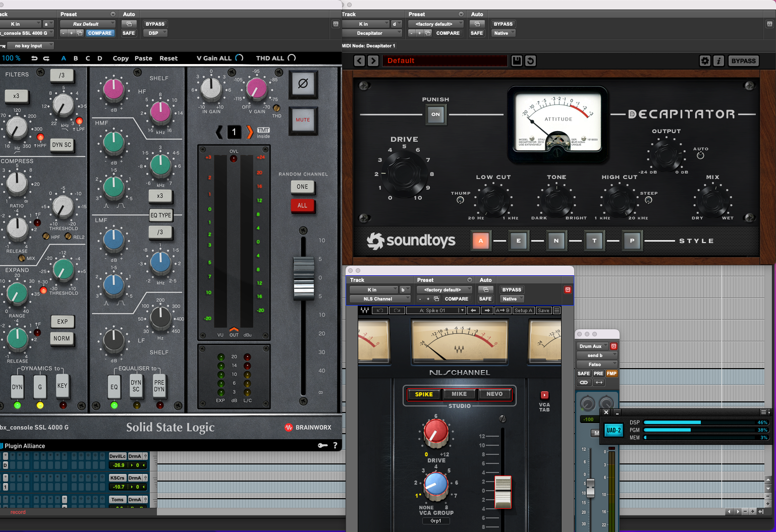Open Decapitator info button
Viewport: 776px width, 532px height.
718,61
